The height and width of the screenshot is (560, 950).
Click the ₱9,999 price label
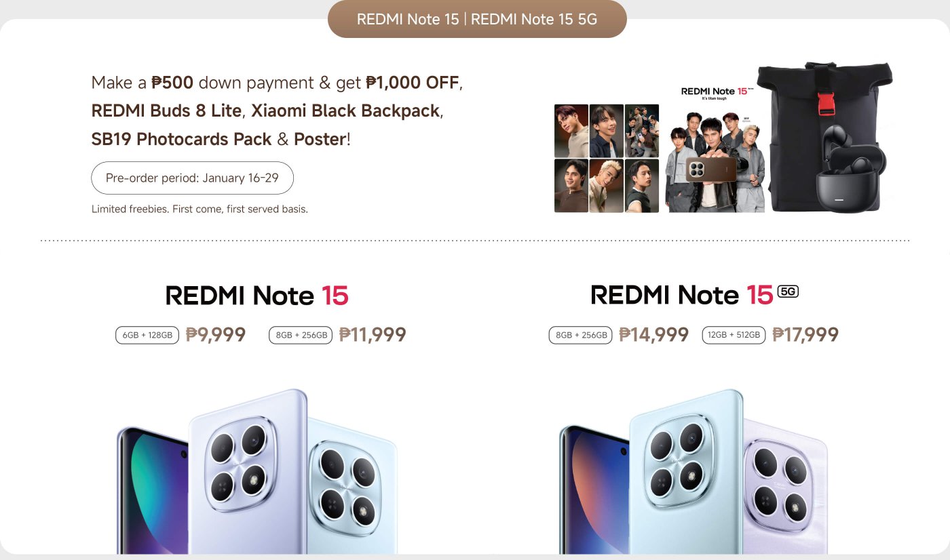[216, 334]
